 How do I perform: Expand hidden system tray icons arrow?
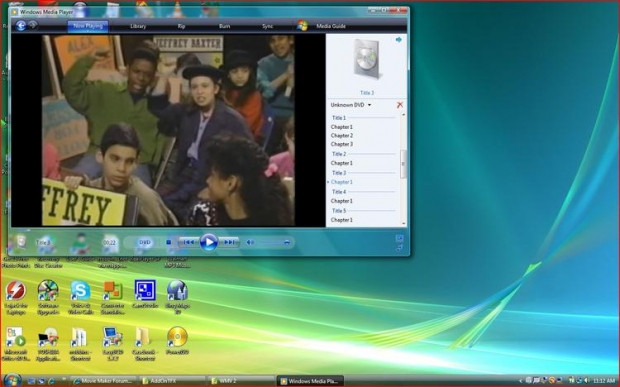[520, 381]
